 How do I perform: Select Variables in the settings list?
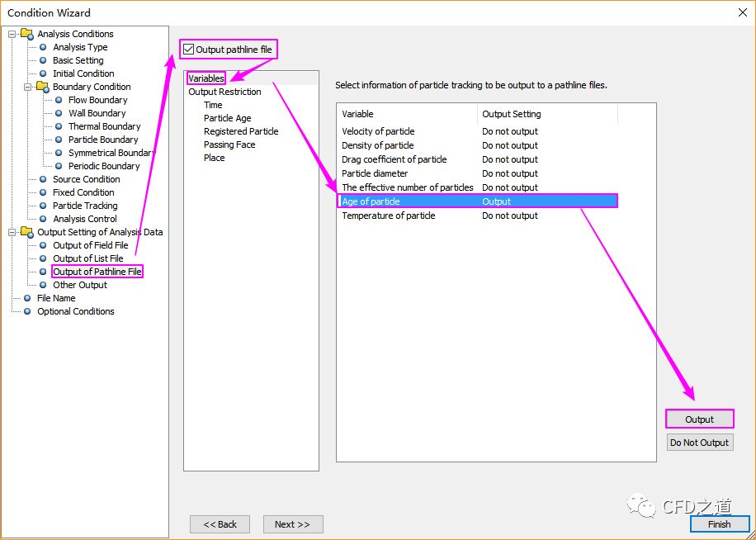click(x=206, y=78)
